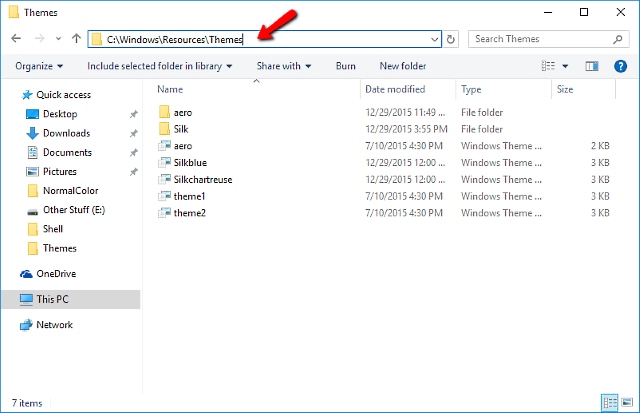The image size is (640, 413).
Task: Click the search magnifier icon
Action: click(x=618, y=39)
